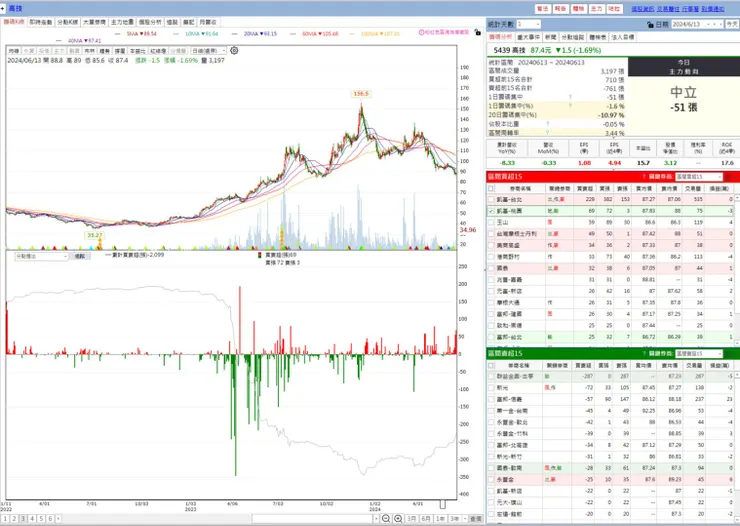
Task: Tick the checkbox for 國泰 in buy list
Action: [x=491, y=268]
